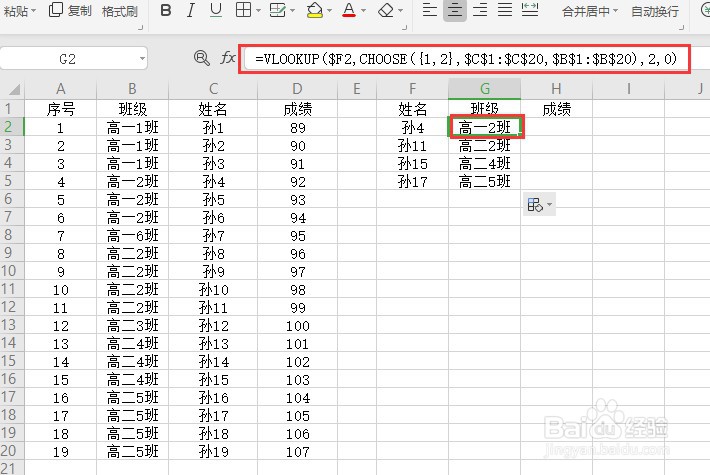The width and height of the screenshot is (710, 475).
Task: Click the table style icon
Action: (277, 10)
